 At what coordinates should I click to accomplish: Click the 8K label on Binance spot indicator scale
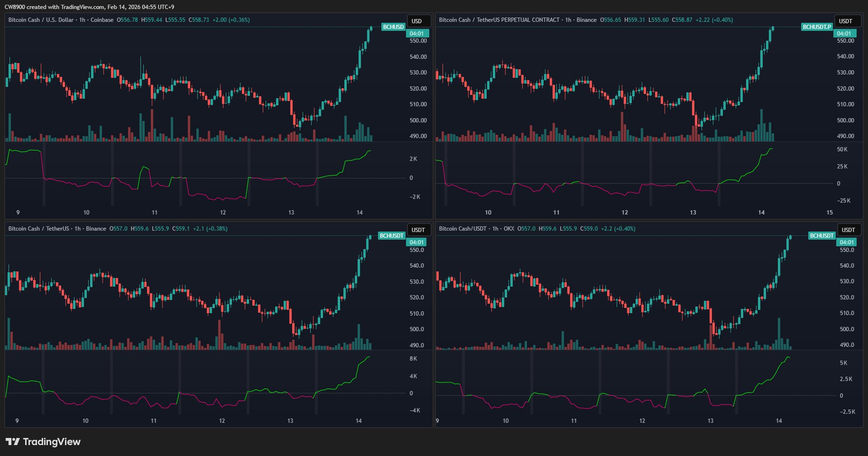(414, 359)
